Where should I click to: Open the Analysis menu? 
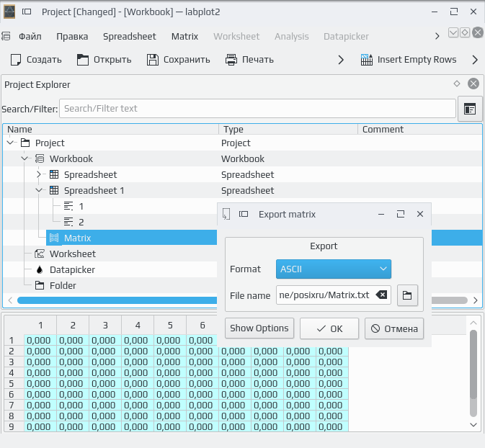point(292,37)
